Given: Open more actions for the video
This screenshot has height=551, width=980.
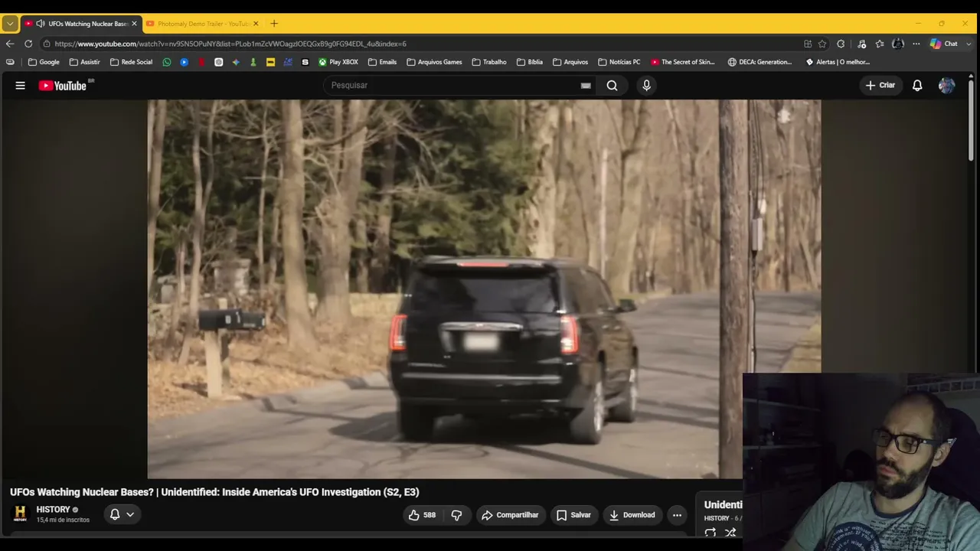Looking at the screenshot, I should tap(677, 515).
